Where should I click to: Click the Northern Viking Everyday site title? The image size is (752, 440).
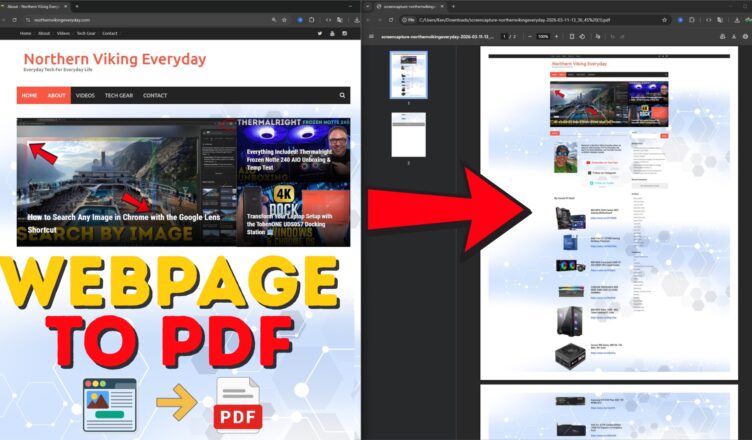click(115, 59)
